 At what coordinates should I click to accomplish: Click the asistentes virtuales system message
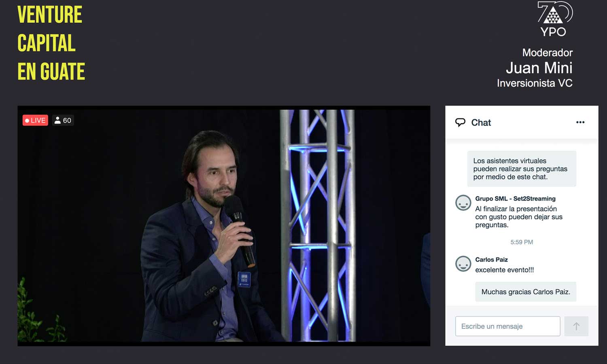522,169
